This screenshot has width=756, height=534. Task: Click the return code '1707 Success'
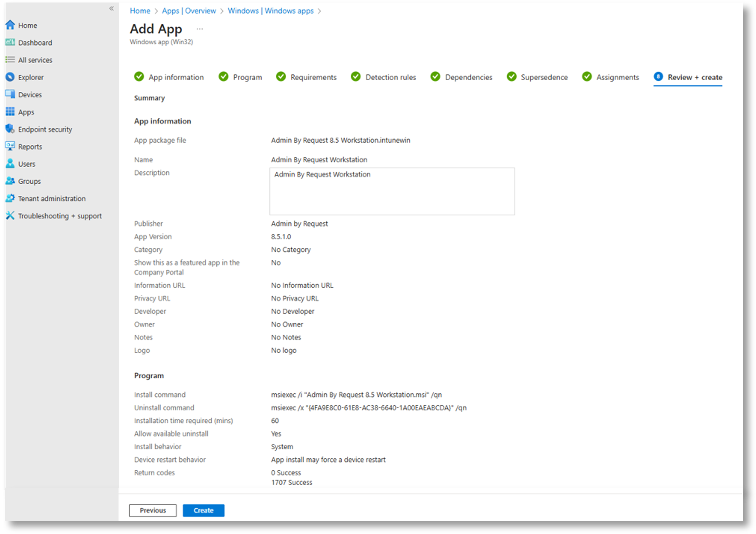291,482
